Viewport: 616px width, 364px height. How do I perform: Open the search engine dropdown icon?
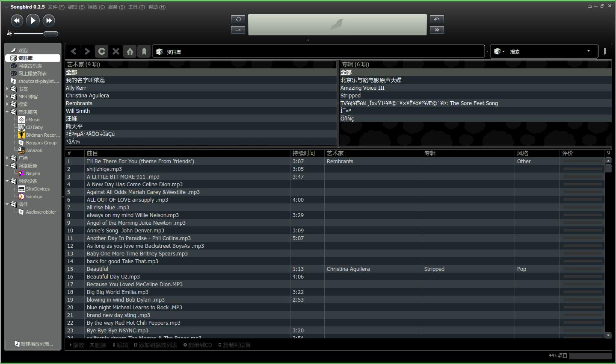point(499,51)
